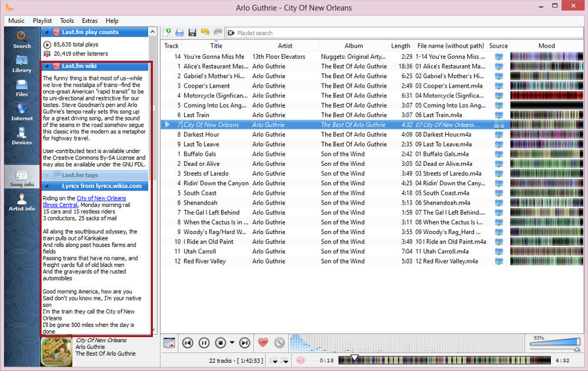Screen dimensions: 588x371
Task: Collapse the Lyrics from lyrics.wikia.com section
Action: tap(47, 186)
